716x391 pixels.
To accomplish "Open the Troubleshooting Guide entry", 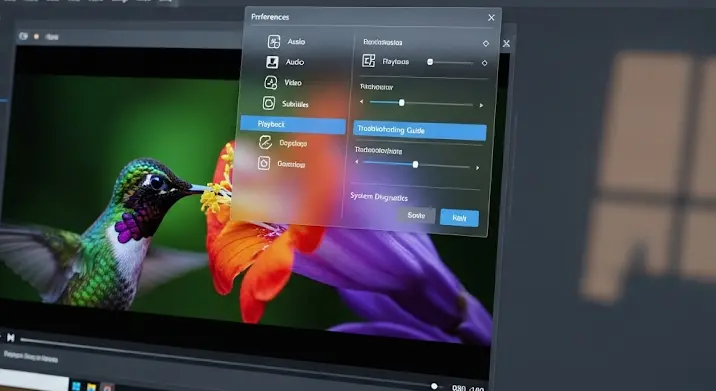I will [x=420, y=131].
